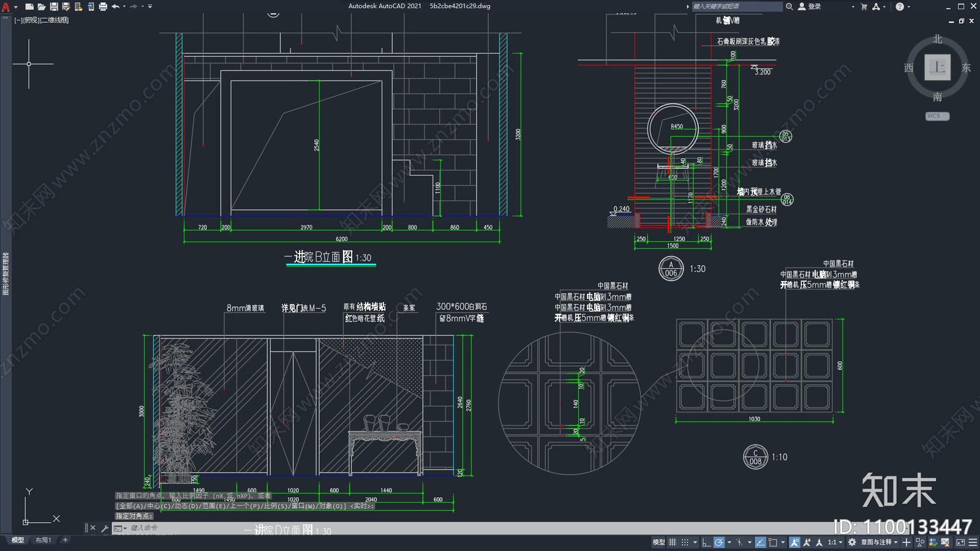The height and width of the screenshot is (551, 980).
Task: Open the help question mark icon
Action: click(x=900, y=6)
